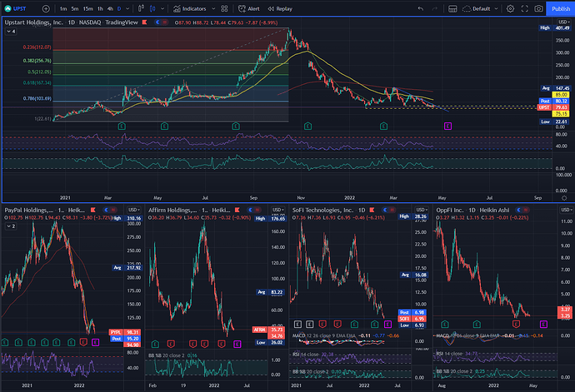Open the Default layout cloud save
This screenshot has height=392, width=575.
pyautogui.click(x=477, y=9)
